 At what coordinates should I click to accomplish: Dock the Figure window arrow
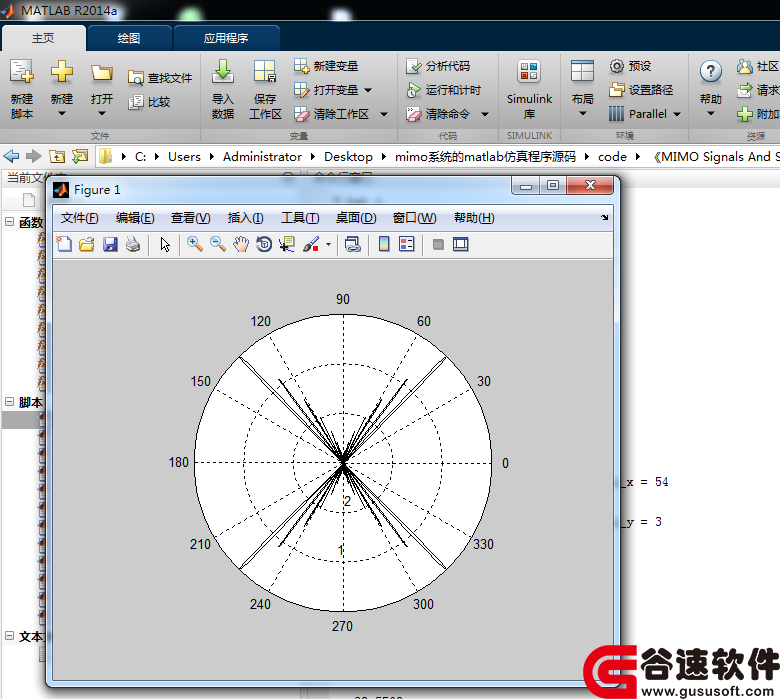point(604,217)
